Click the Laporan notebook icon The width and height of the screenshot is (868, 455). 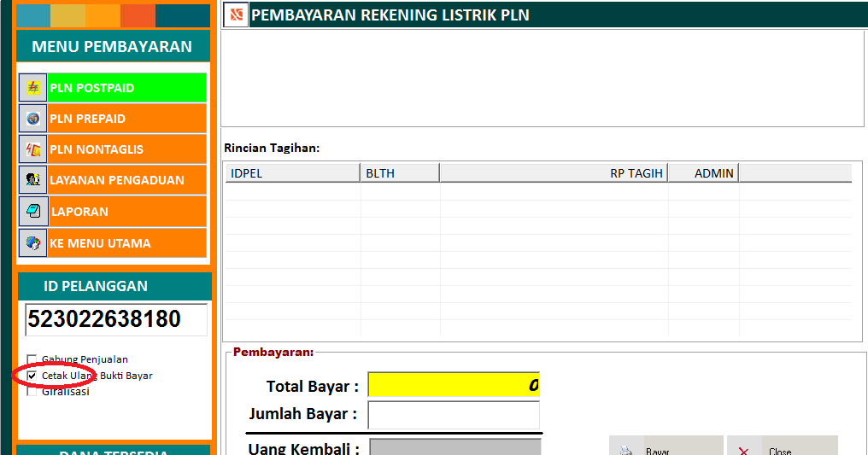click(x=33, y=211)
